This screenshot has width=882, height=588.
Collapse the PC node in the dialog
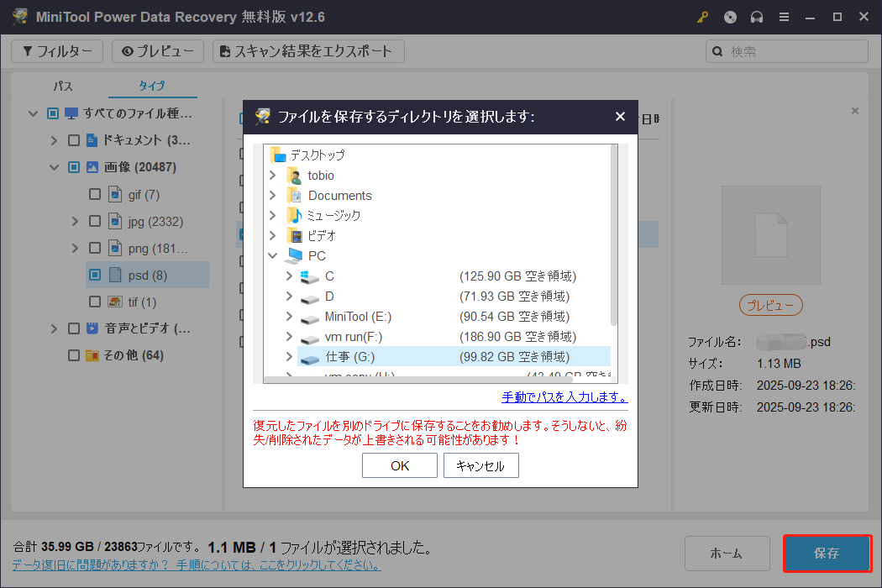pos(271,255)
